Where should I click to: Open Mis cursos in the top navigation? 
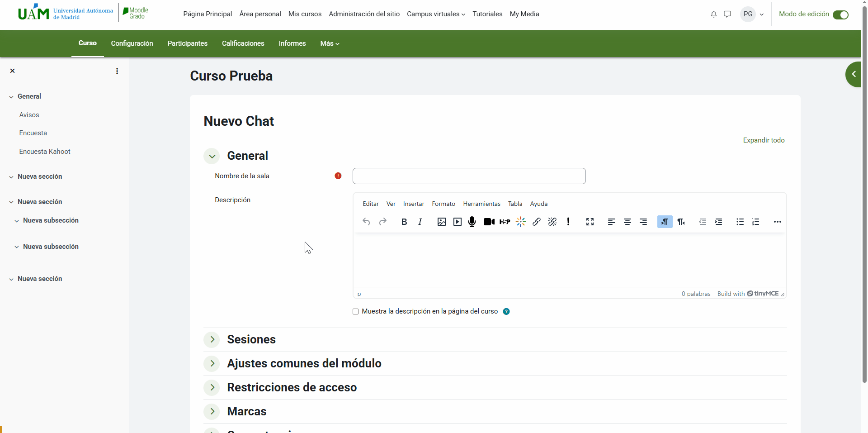(305, 14)
